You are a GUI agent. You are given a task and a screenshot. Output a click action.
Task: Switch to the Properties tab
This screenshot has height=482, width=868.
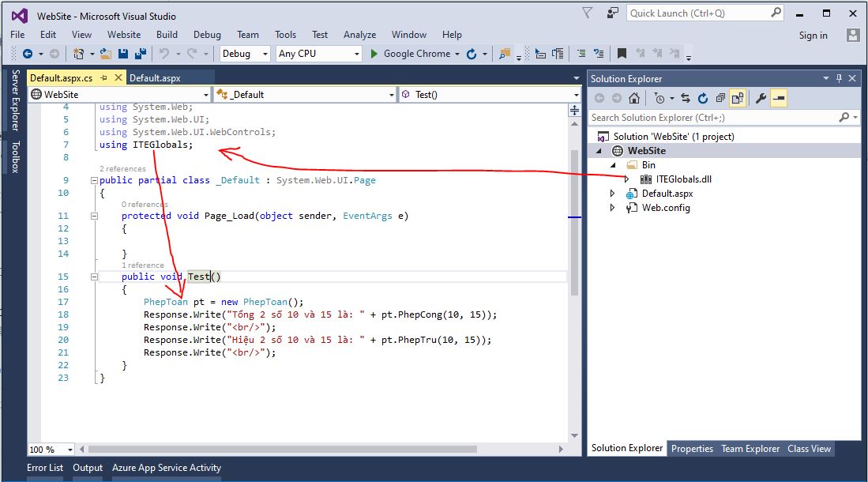692,449
